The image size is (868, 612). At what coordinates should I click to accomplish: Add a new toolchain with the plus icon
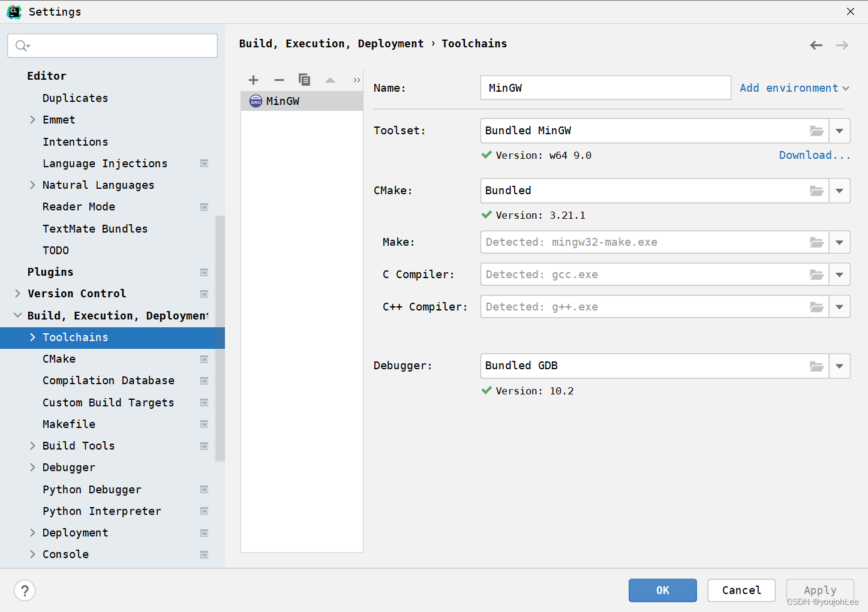point(253,79)
